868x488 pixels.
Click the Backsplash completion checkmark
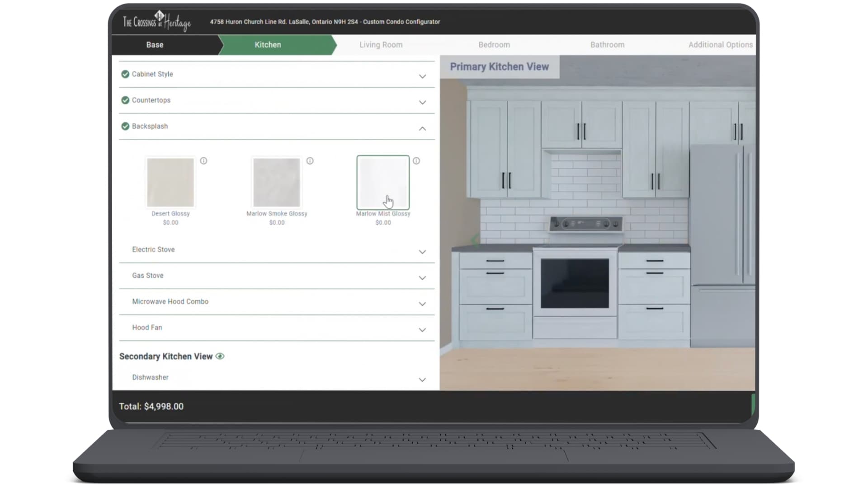coord(125,126)
